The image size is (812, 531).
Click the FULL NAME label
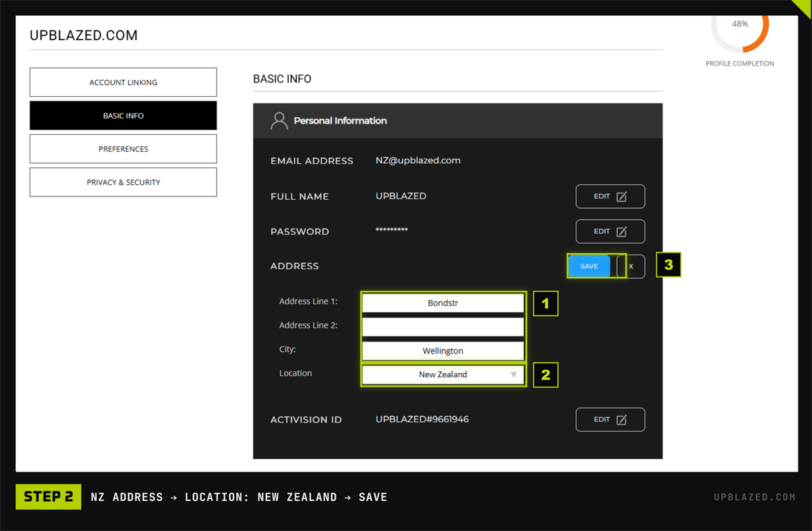click(x=300, y=196)
